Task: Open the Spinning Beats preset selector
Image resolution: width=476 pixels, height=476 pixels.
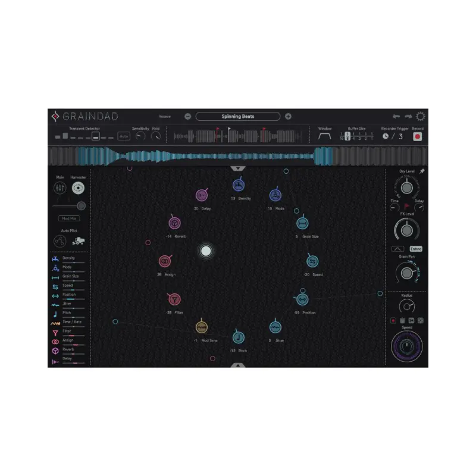Action: pyautogui.click(x=237, y=116)
